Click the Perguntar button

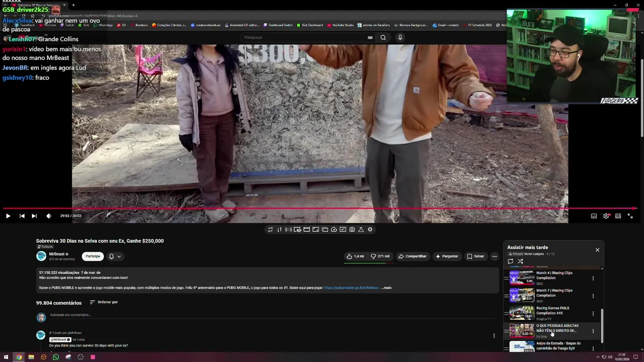pos(447,256)
